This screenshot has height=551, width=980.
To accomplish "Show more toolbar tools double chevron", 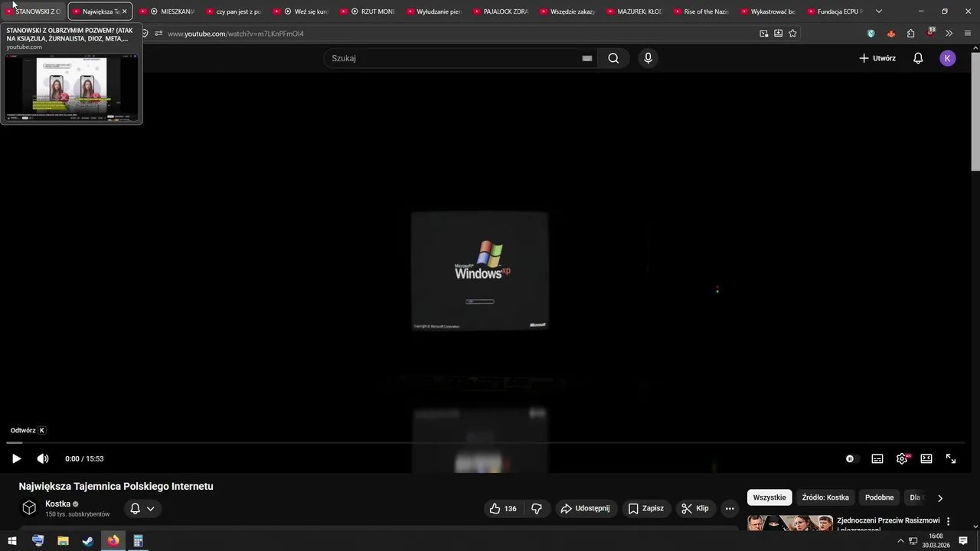I will coord(949,34).
